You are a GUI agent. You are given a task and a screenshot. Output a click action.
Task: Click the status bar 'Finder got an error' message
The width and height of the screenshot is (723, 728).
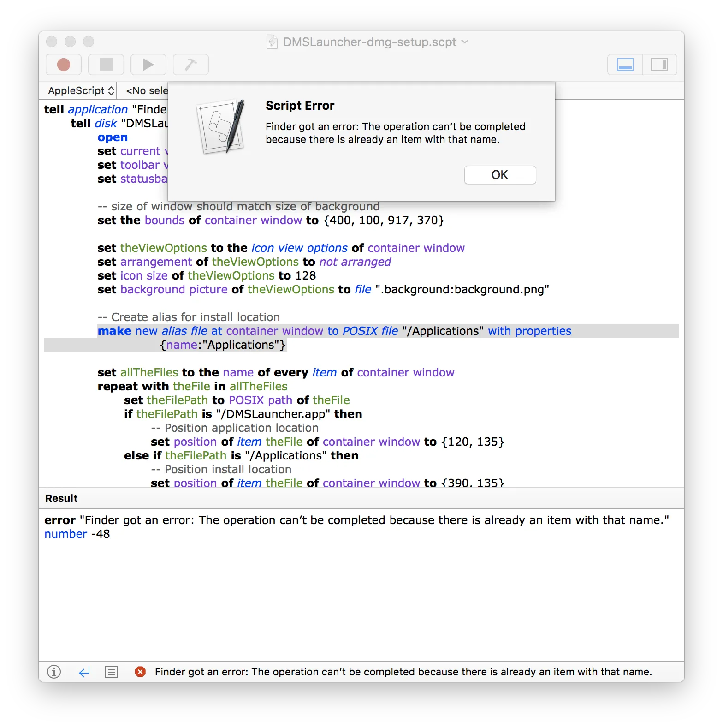tap(403, 672)
